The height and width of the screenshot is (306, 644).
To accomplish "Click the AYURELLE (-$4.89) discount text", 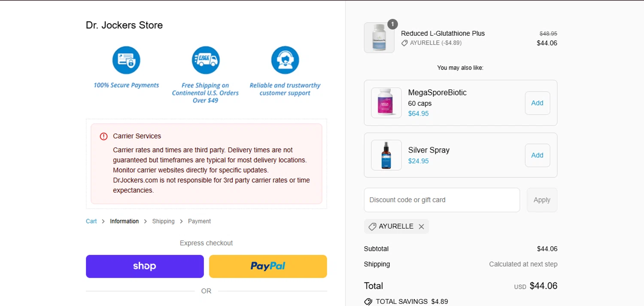I will tap(436, 43).
